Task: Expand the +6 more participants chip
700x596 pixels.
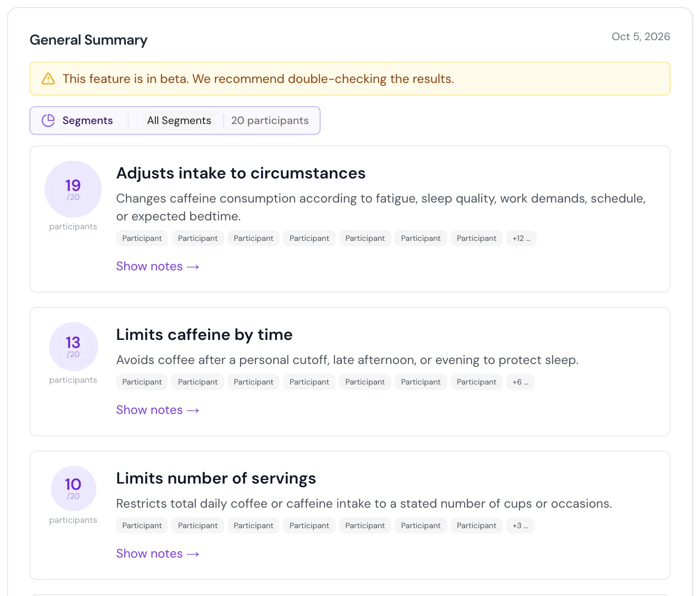Action: [x=521, y=382]
